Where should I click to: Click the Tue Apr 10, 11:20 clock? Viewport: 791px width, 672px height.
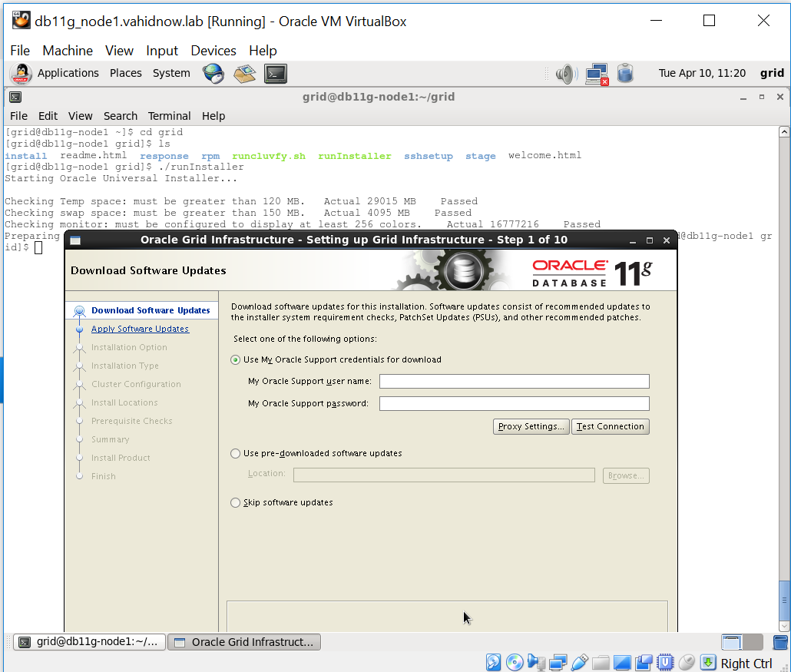[x=702, y=73]
